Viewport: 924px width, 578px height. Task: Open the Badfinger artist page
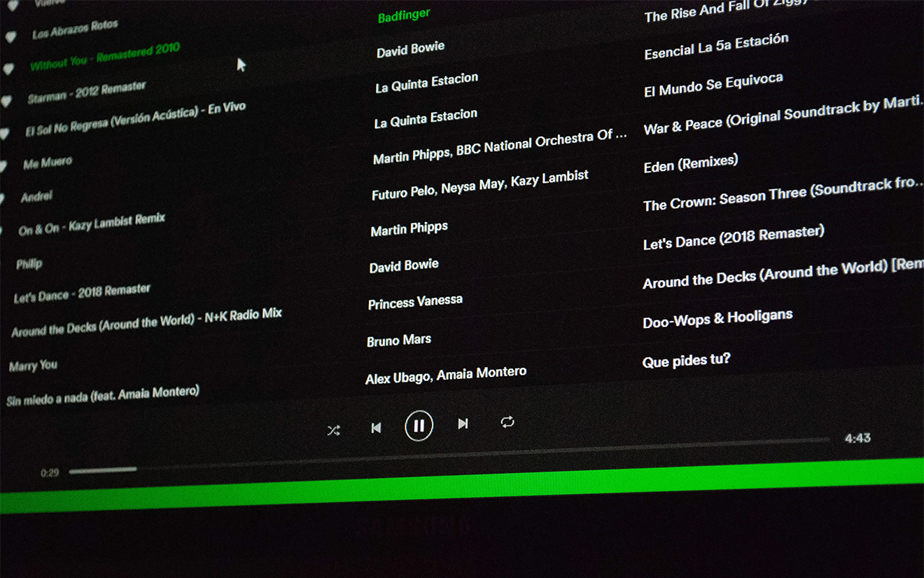pyautogui.click(x=404, y=16)
